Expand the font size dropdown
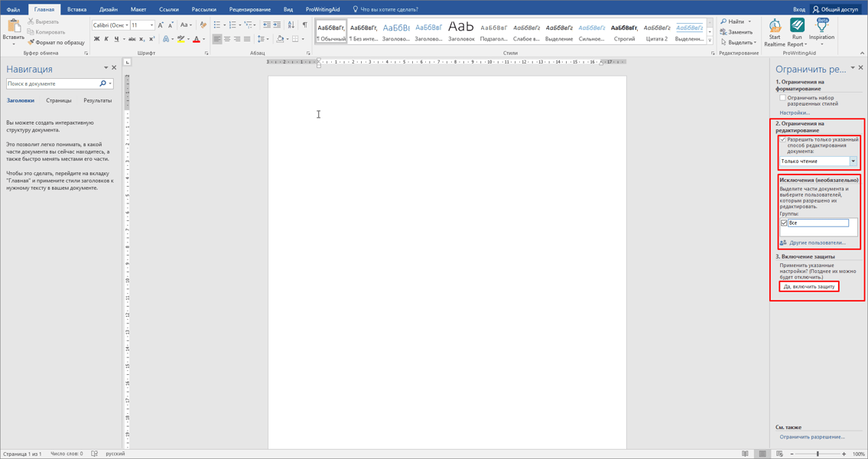Screen dimensions: 868x459 pos(151,25)
